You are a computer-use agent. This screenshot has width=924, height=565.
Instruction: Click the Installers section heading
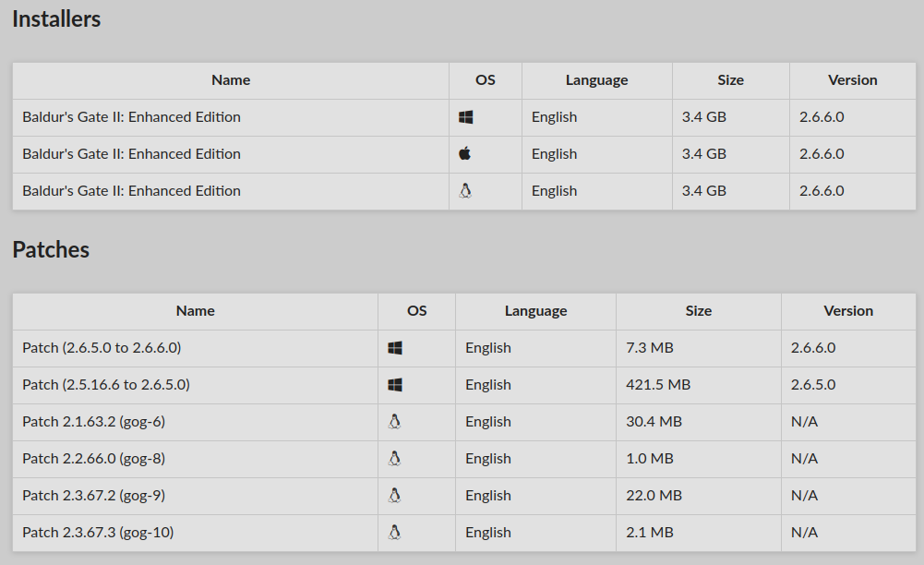click(56, 18)
